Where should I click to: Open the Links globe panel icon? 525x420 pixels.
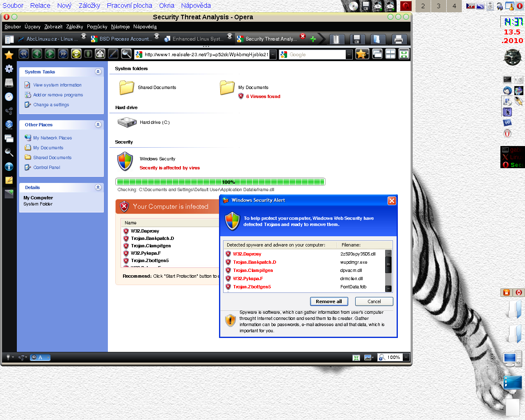pyautogui.click(x=9, y=124)
